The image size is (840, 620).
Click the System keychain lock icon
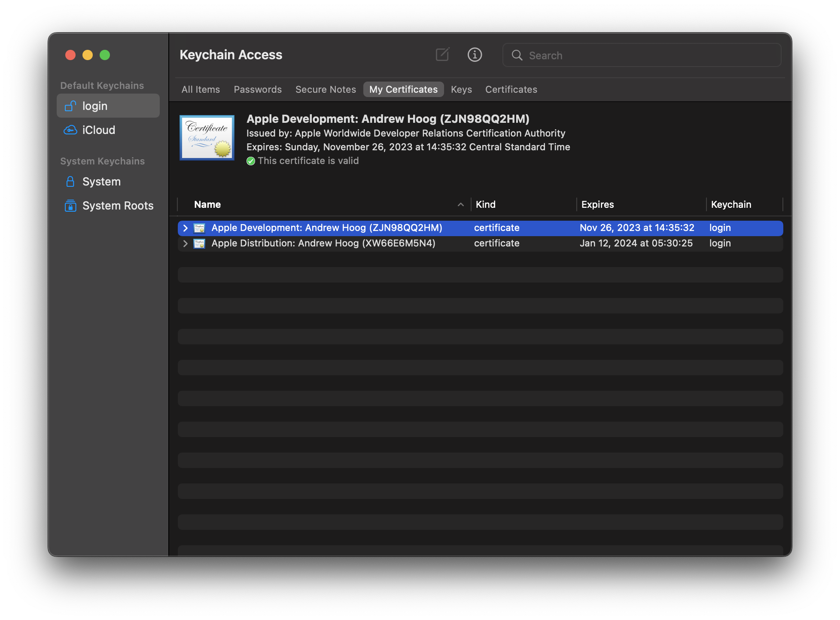70,182
